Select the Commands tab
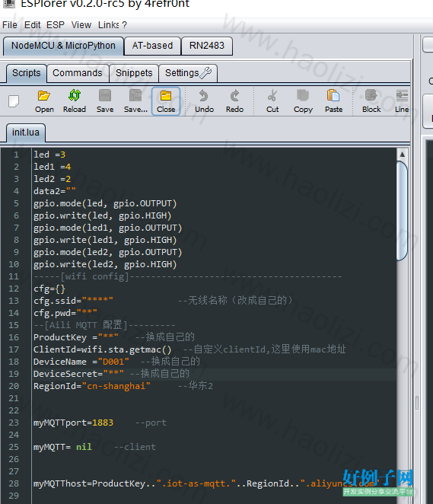433x504 pixels. click(x=78, y=73)
